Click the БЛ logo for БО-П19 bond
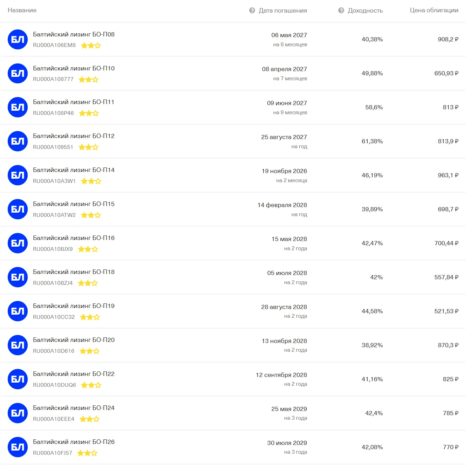 [18, 311]
